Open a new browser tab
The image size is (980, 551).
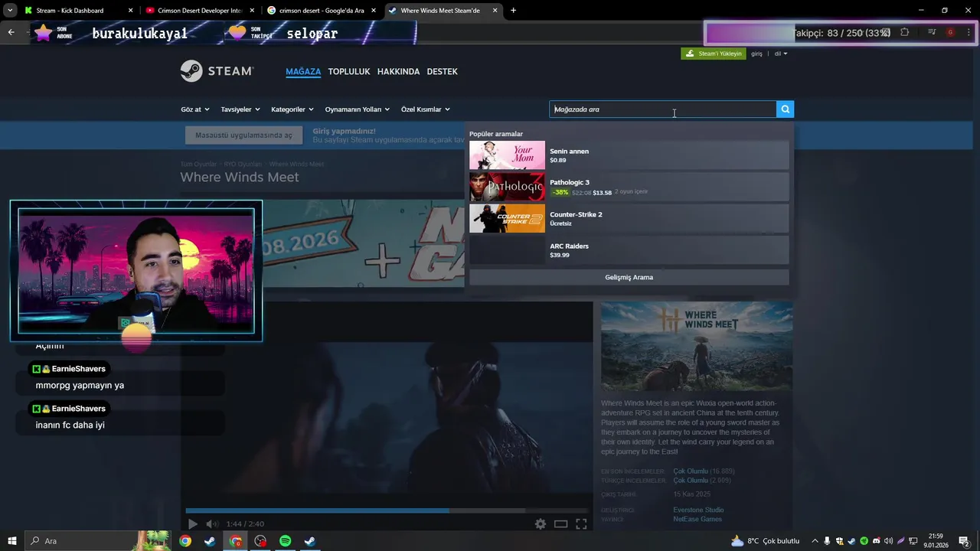tap(513, 11)
